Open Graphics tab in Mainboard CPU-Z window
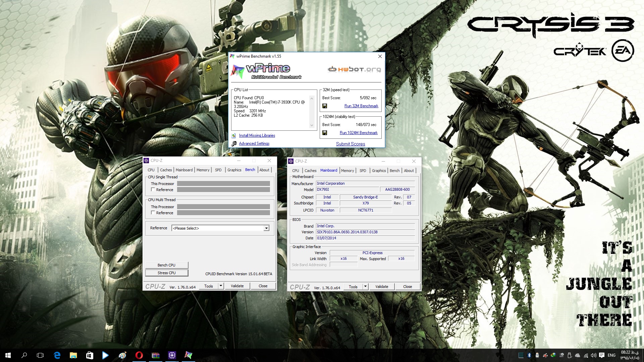 (x=379, y=171)
